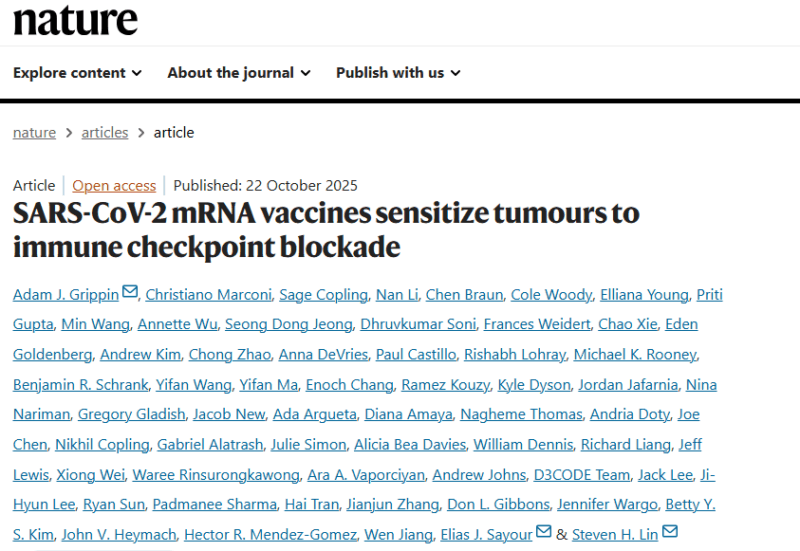Click the Nature logo
Screen dimensions: 800x551
pos(75,19)
